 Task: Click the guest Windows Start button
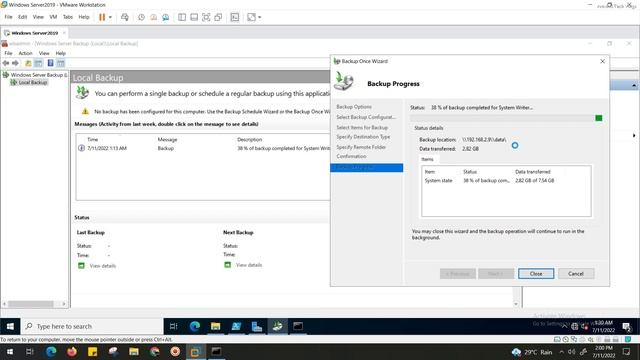[x=10, y=327]
